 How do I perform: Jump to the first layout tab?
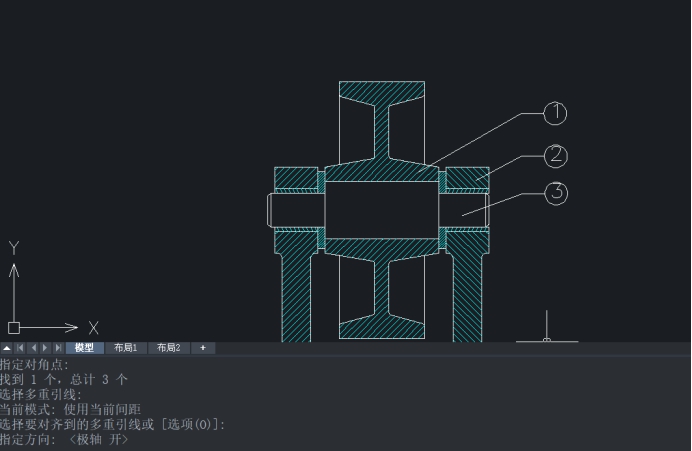[x=20, y=348]
